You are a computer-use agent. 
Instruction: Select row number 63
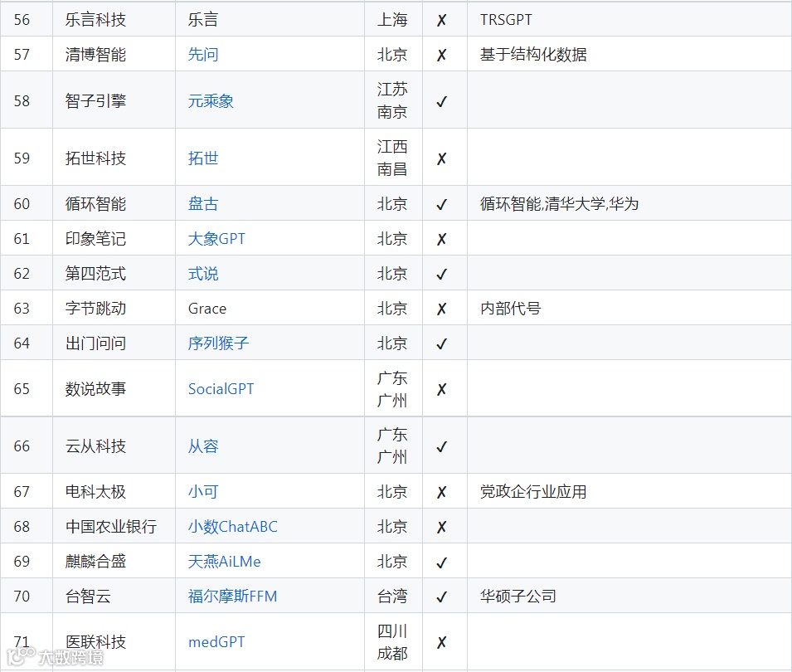22,309
